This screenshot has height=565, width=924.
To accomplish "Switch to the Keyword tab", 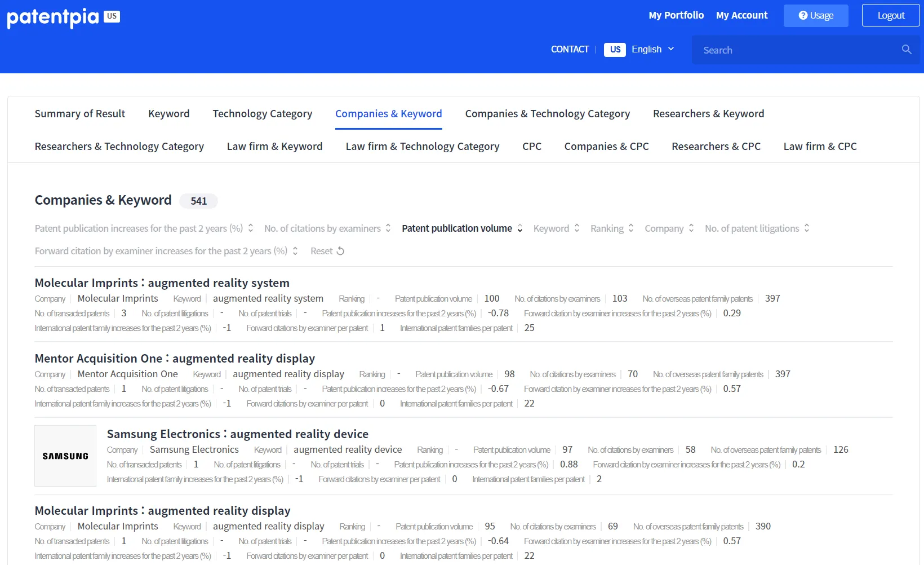I will pos(169,114).
